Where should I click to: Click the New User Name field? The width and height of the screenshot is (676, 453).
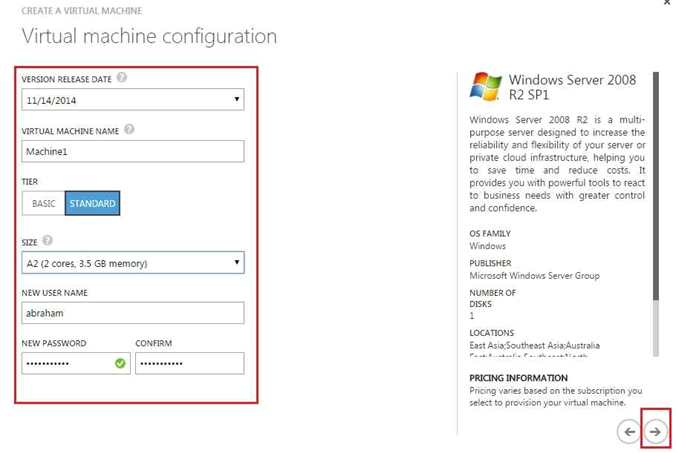click(133, 313)
